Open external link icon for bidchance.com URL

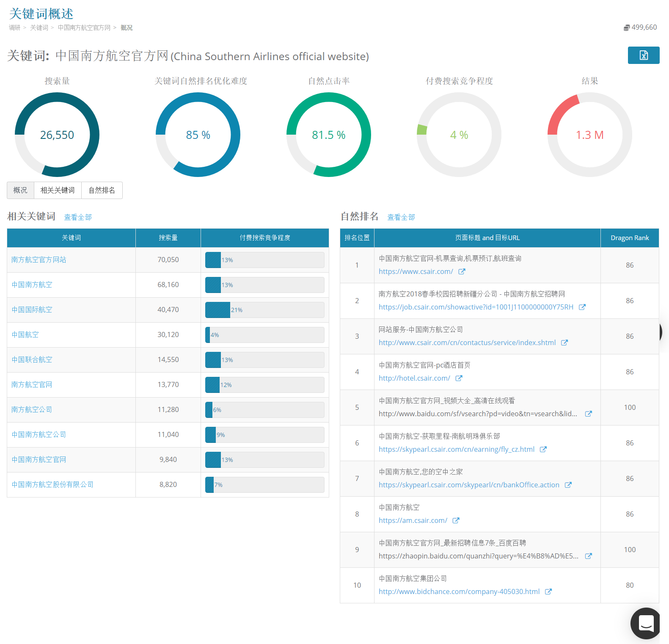(x=548, y=591)
